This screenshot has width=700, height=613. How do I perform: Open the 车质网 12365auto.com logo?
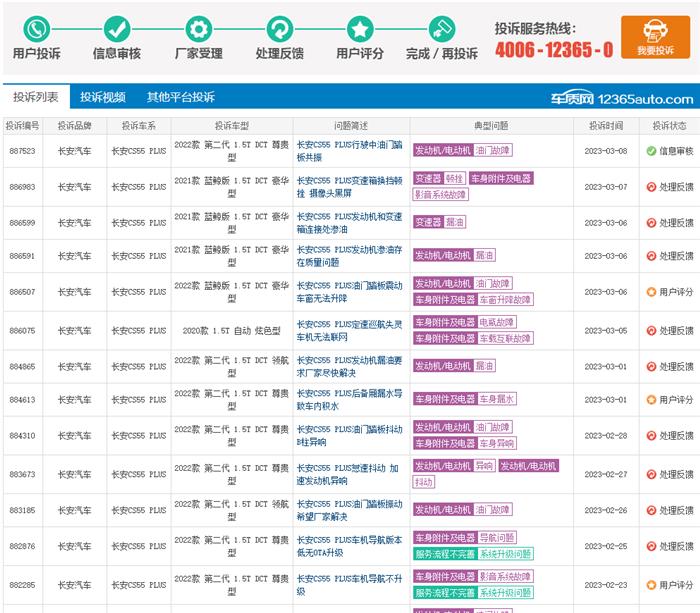(622, 98)
